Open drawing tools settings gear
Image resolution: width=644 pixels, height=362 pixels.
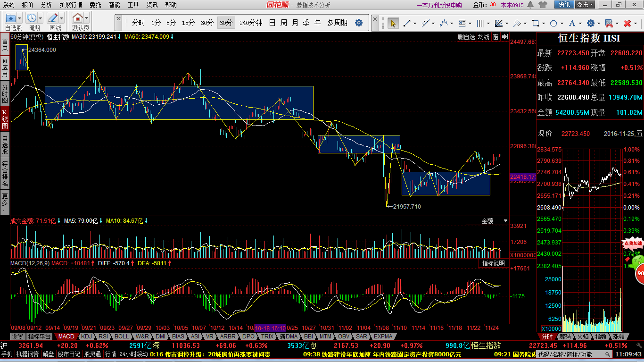pyautogui.click(x=590, y=23)
